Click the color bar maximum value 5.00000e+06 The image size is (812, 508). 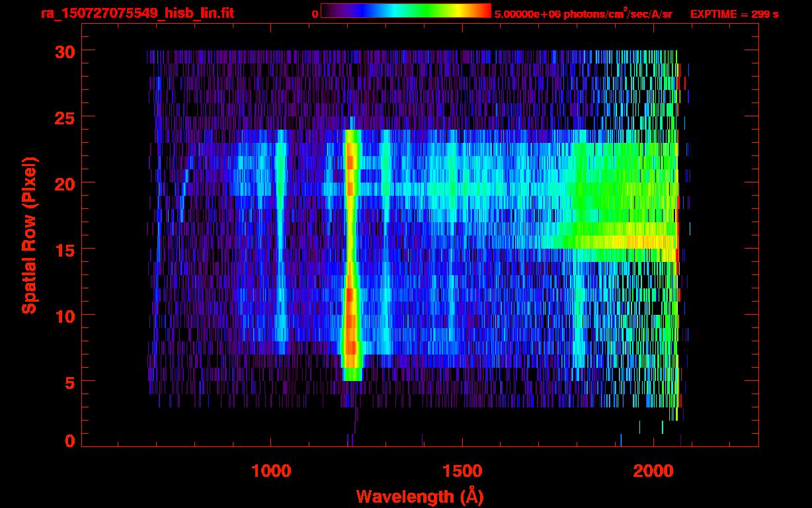(526, 14)
